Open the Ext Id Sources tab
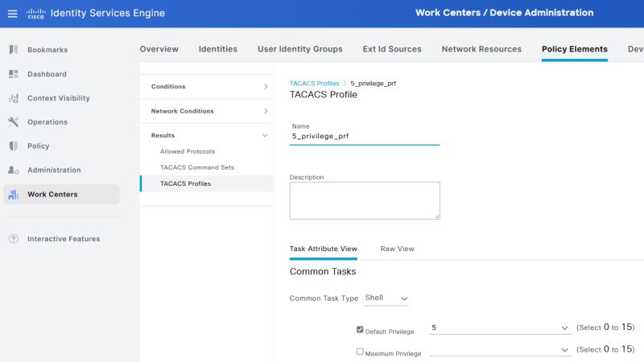 (x=392, y=49)
